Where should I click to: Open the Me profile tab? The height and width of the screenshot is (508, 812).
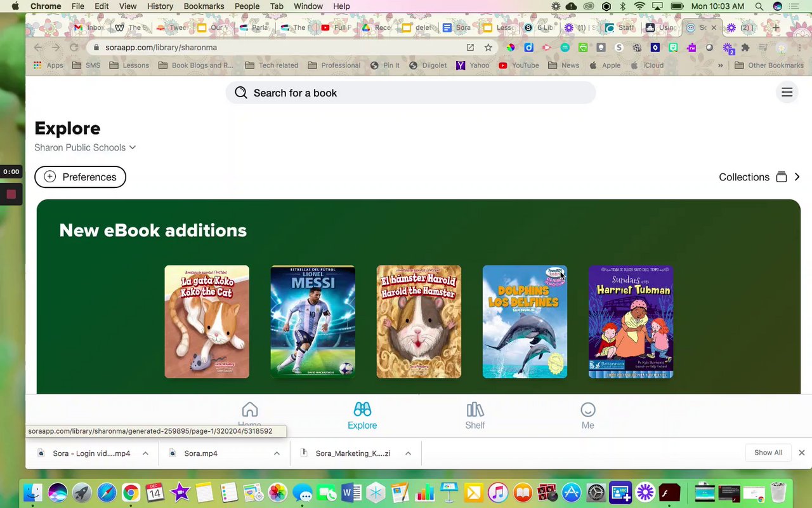click(588, 416)
